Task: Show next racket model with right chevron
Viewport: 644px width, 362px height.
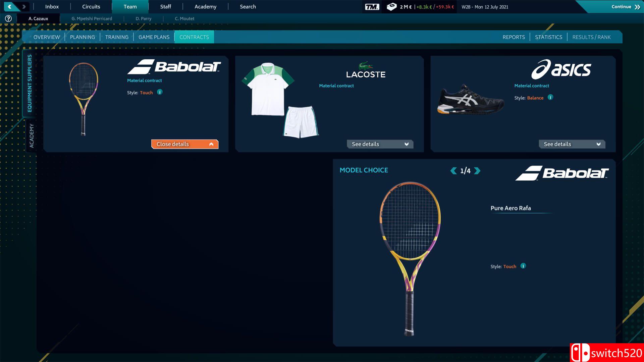Action: point(477,171)
